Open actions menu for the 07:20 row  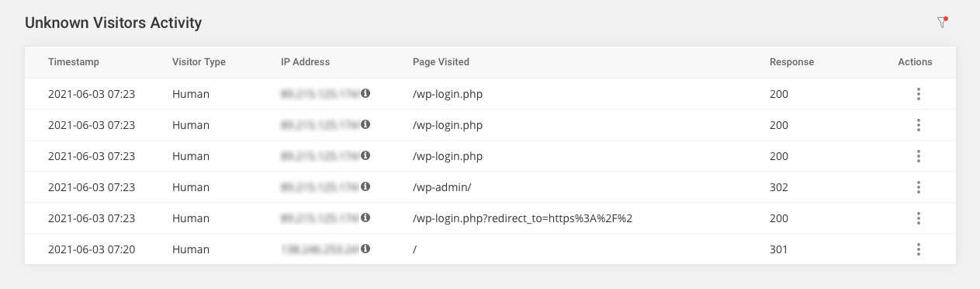click(918, 249)
